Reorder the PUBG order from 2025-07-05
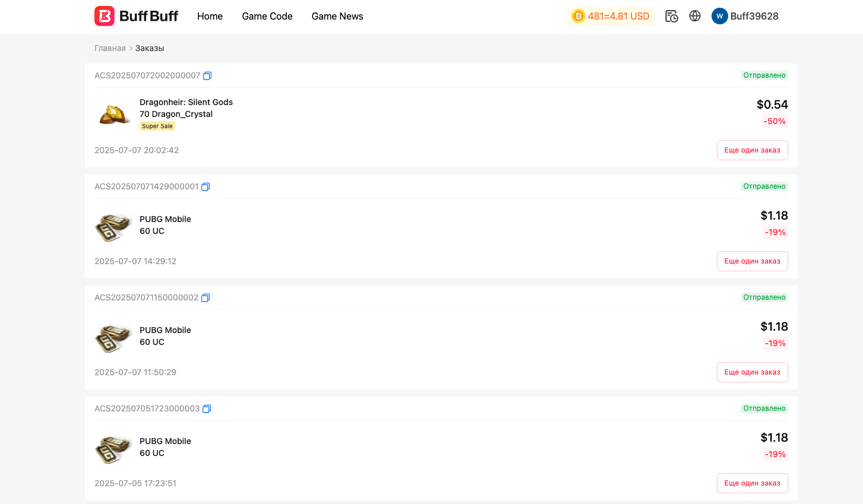 (x=752, y=483)
